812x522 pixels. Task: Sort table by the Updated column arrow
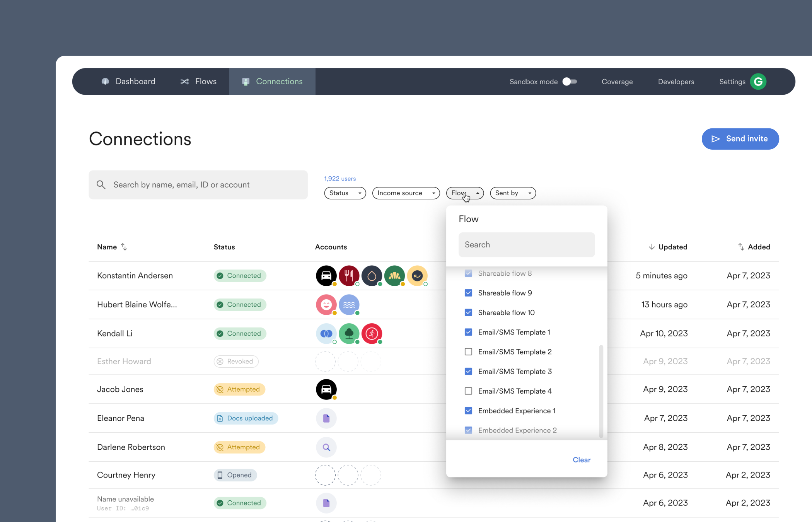[651, 247]
